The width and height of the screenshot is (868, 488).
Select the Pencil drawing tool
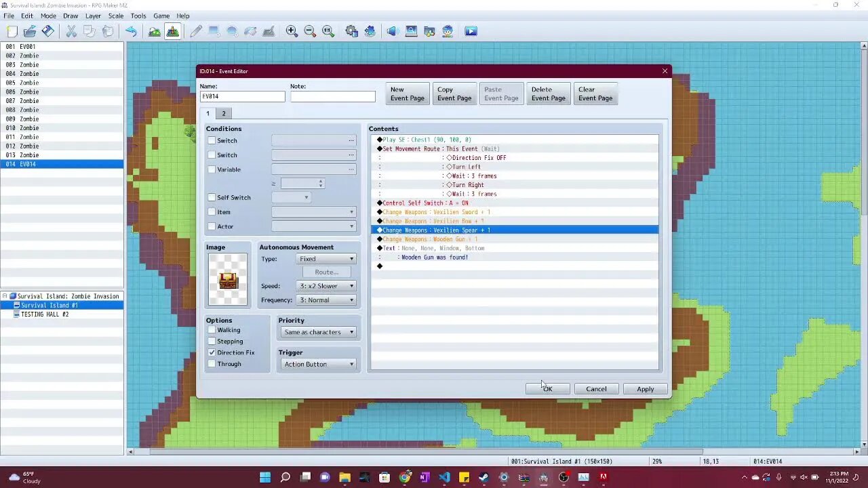pyautogui.click(x=195, y=31)
